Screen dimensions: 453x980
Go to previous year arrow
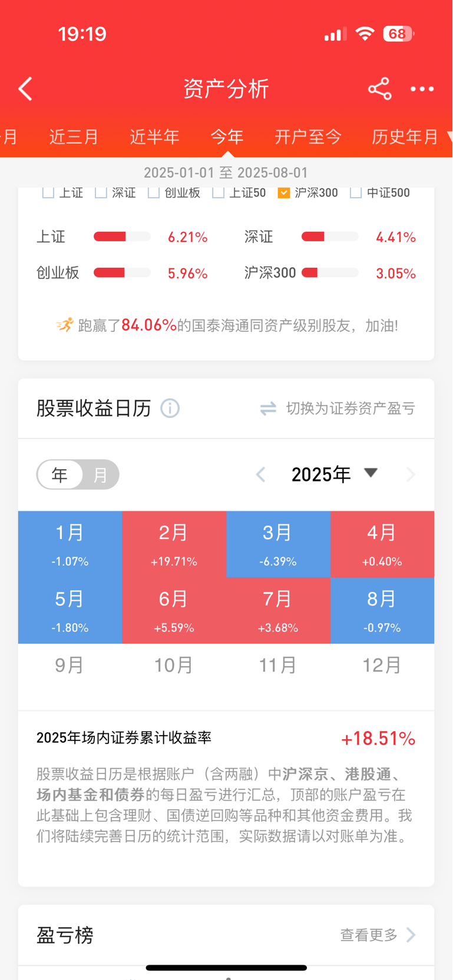coord(261,474)
